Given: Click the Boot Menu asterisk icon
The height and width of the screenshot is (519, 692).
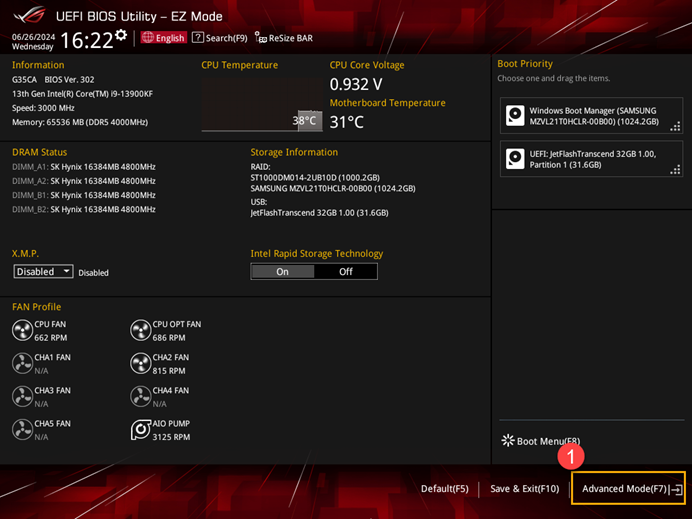Looking at the screenshot, I should [508, 440].
